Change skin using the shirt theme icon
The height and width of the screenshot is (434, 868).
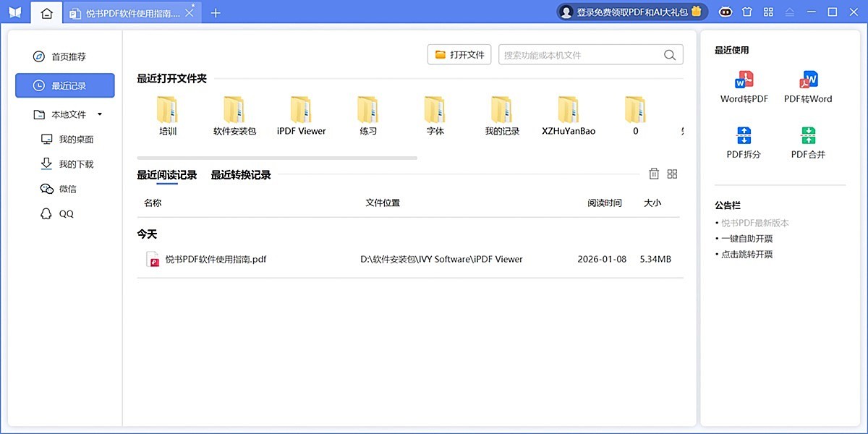tap(746, 12)
